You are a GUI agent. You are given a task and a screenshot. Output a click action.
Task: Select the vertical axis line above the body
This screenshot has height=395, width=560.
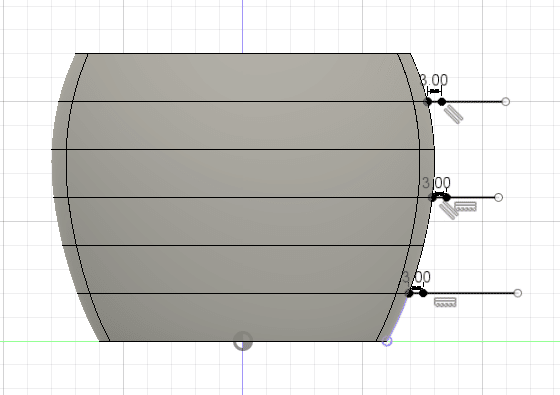[x=242, y=26]
